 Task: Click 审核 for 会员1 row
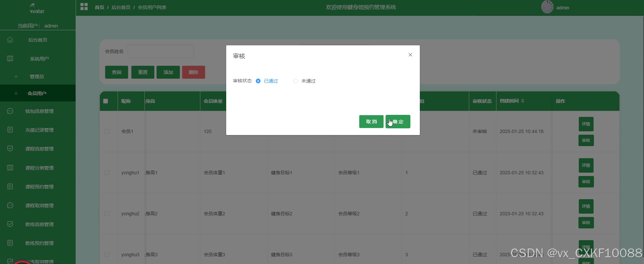coord(586,140)
